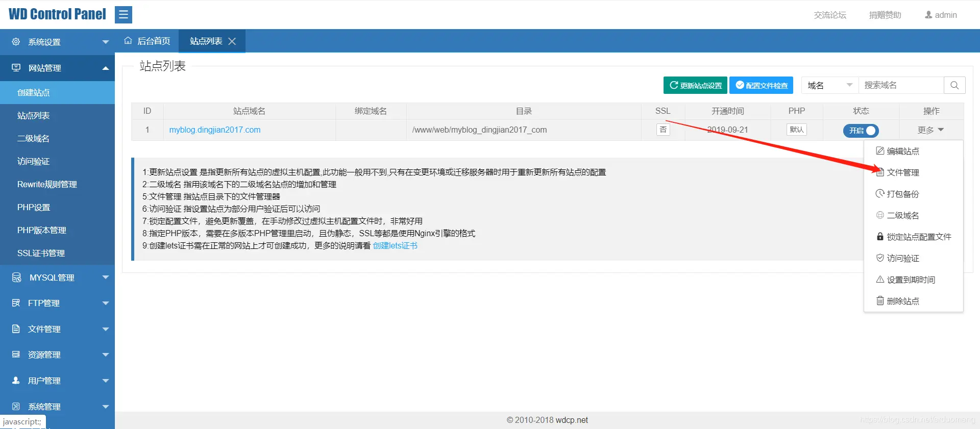This screenshot has height=429, width=980.
Task: Click the MYSQL管理 database icon
Action: (16, 277)
